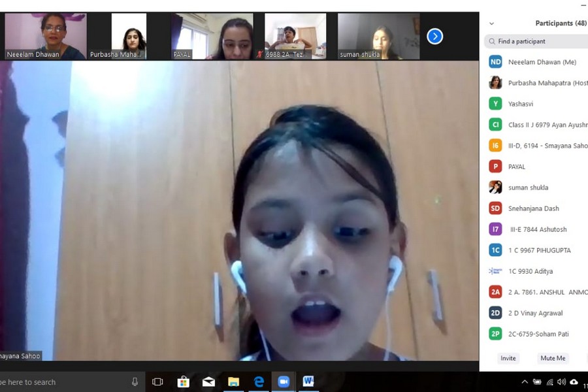This screenshot has height=392, width=588.
Task: Select suman shukla video thumbnail
Action: coord(378,37)
